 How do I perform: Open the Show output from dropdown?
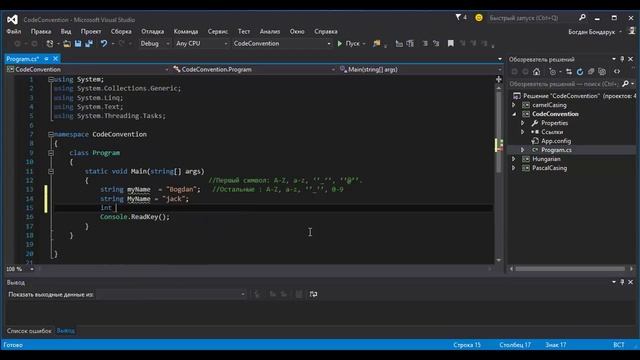pos(171,294)
